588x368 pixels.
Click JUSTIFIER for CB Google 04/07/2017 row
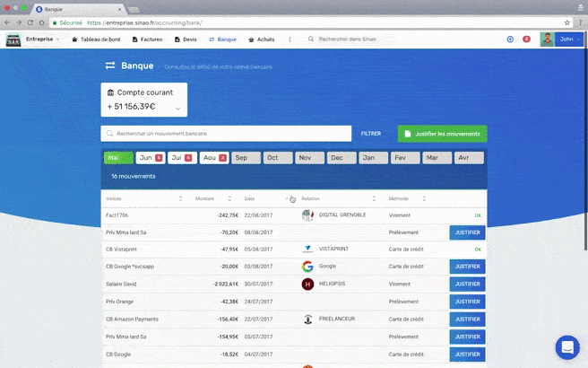467,355
